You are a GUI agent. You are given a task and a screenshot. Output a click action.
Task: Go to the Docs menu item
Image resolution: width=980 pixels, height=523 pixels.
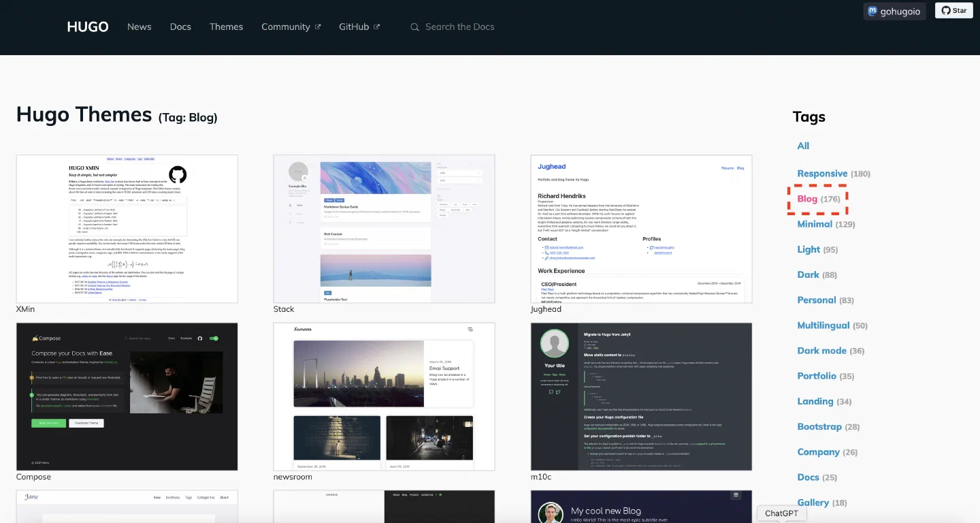coord(180,27)
